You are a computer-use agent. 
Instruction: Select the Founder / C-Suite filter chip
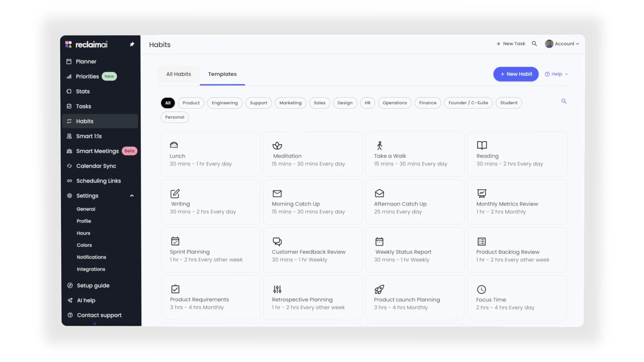pos(468,103)
